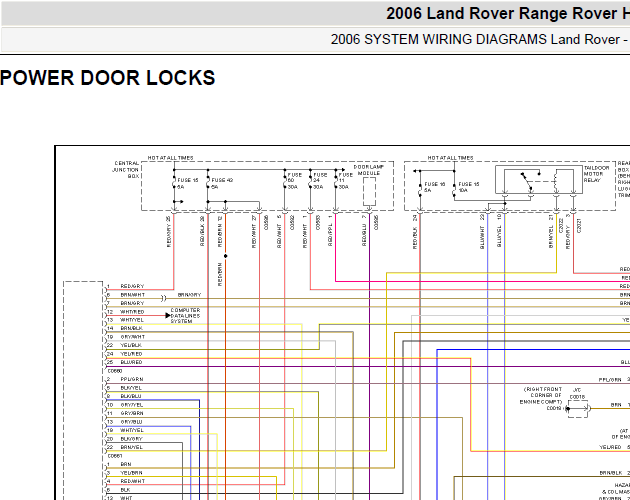Click the FUSE 24 30A label
The width and height of the screenshot is (630, 500).
320,181
